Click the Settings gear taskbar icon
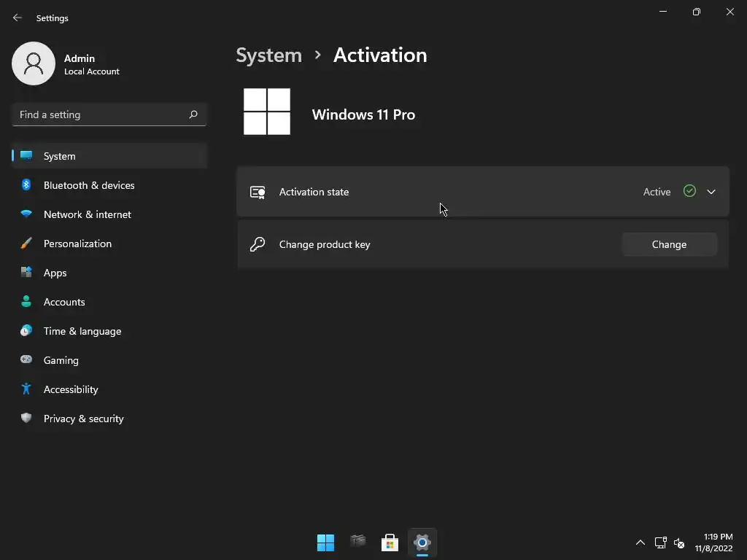 coord(422,542)
